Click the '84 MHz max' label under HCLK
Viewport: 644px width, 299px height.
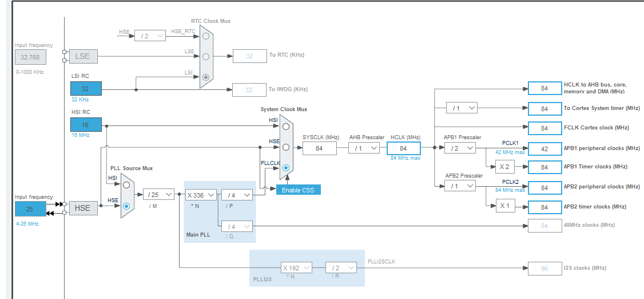tap(406, 158)
